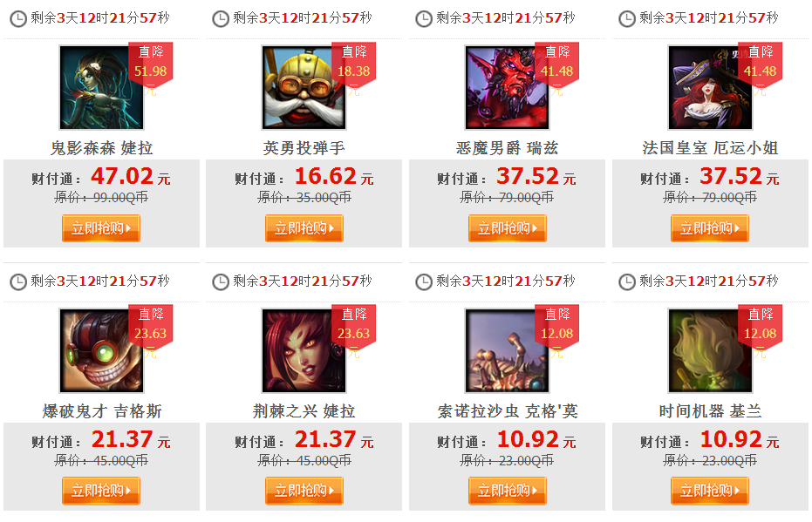
Task: Click 立即抢购 under 爆破鬼才 吉格斯
Action: [x=101, y=491]
